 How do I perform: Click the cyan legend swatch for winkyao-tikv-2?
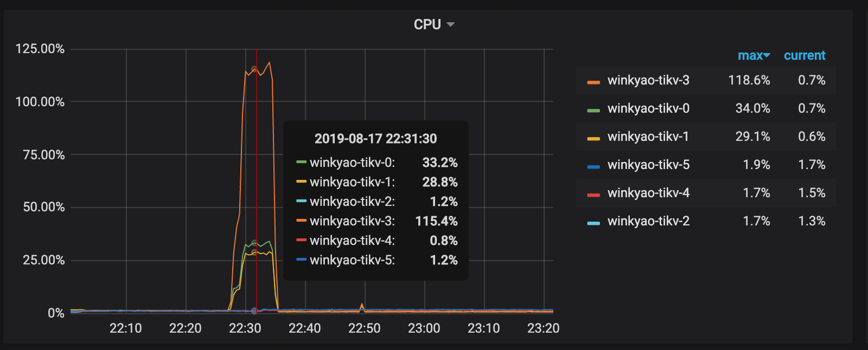click(x=593, y=223)
